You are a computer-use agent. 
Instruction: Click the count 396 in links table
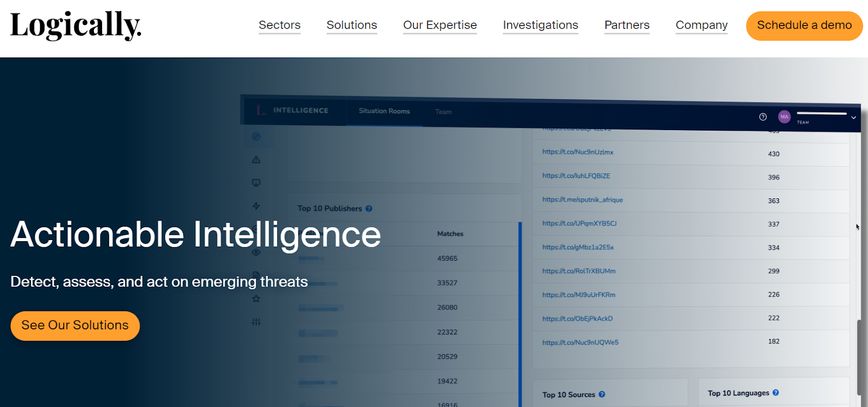point(774,177)
